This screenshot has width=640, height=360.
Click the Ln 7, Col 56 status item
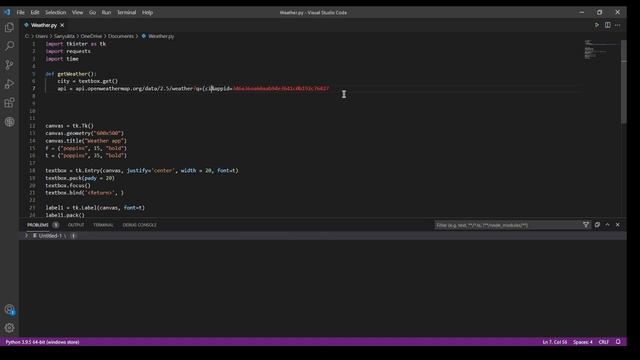tap(555, 342)
